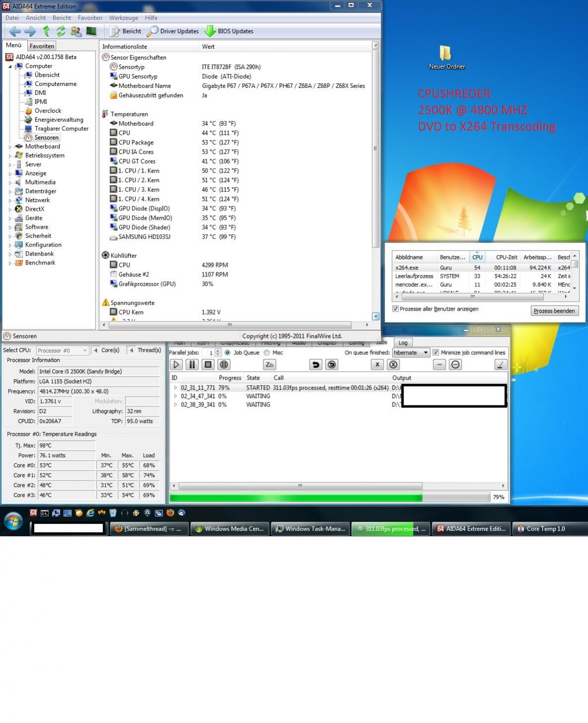The height and width of the screenshot is (723, 588).
Task: Toggle Prozesse aller Benutzer anzeigen checkbox
Action: 396,309
